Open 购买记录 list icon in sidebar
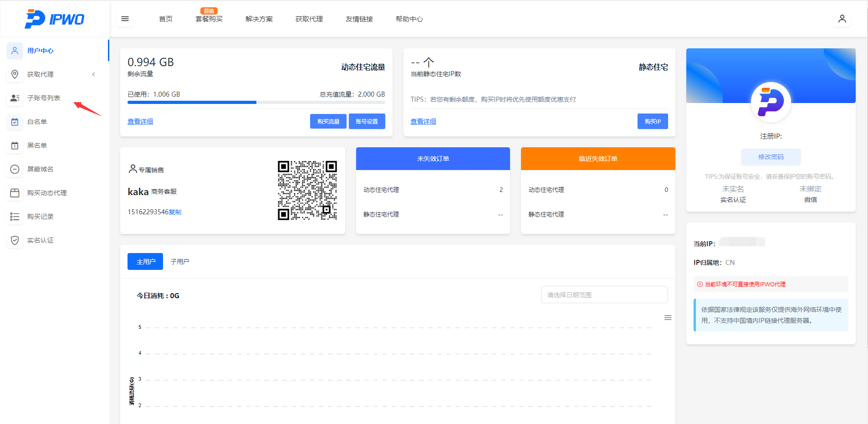Image resolution: width=868 pixels, height=424 pixels. pos(15,217)
